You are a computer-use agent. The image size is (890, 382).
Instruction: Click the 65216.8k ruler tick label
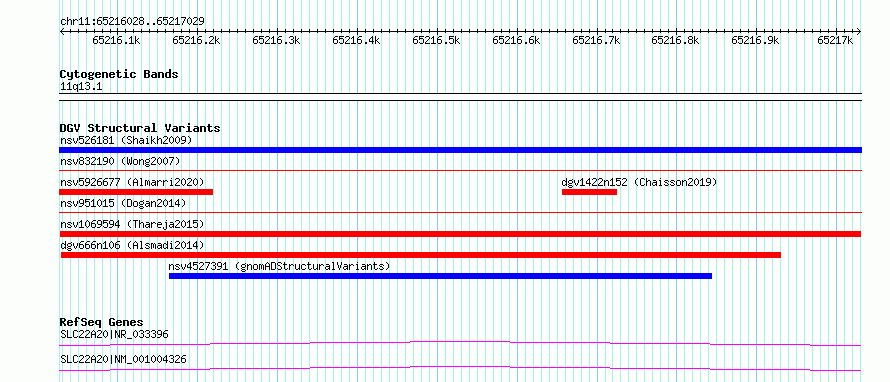click(675, 41)
